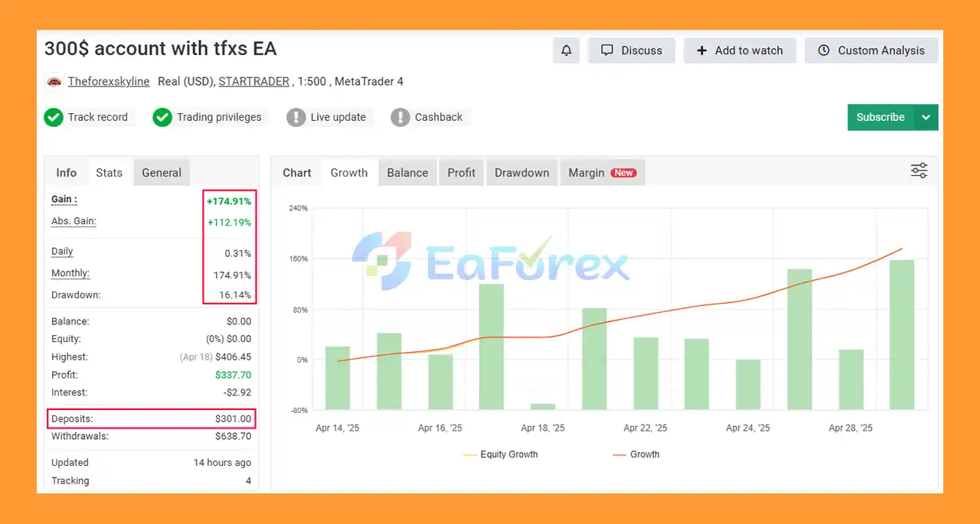Click the Theforexskyline avatar icon
The image size is (980, 524).
pyautogui.click(x=54, y=82)
